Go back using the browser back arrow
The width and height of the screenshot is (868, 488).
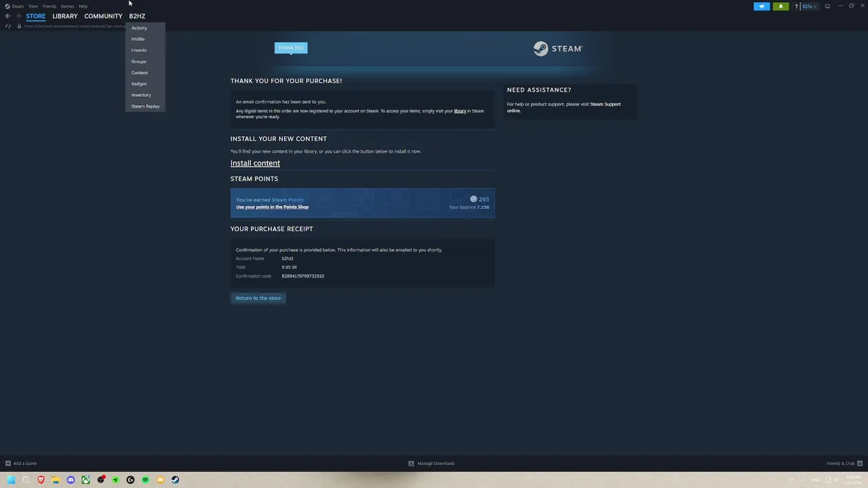coord(7,16)
